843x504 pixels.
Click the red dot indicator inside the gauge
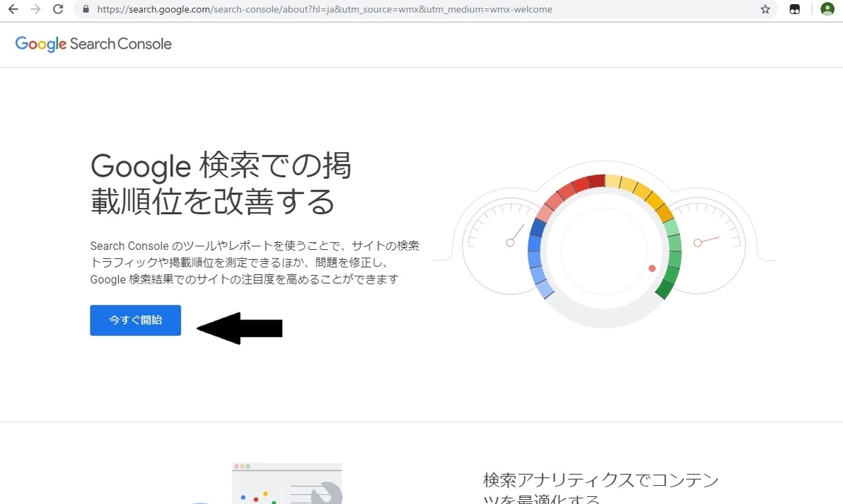pos(652,267)
